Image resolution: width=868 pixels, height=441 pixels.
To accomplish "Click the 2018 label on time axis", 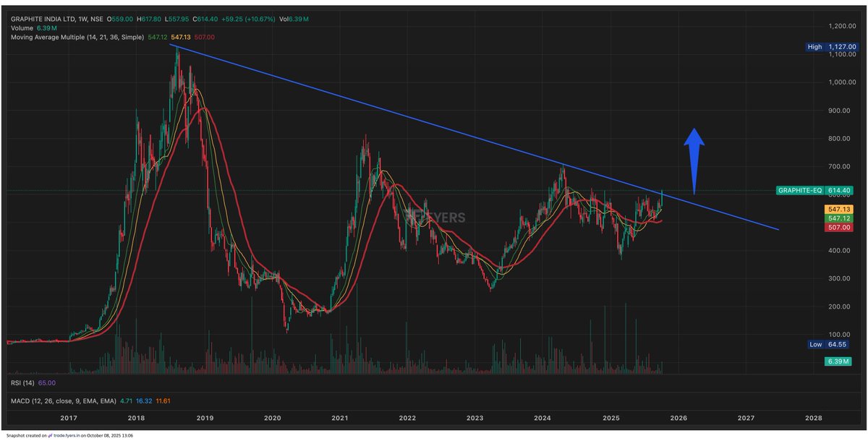I will click(136, 418).
